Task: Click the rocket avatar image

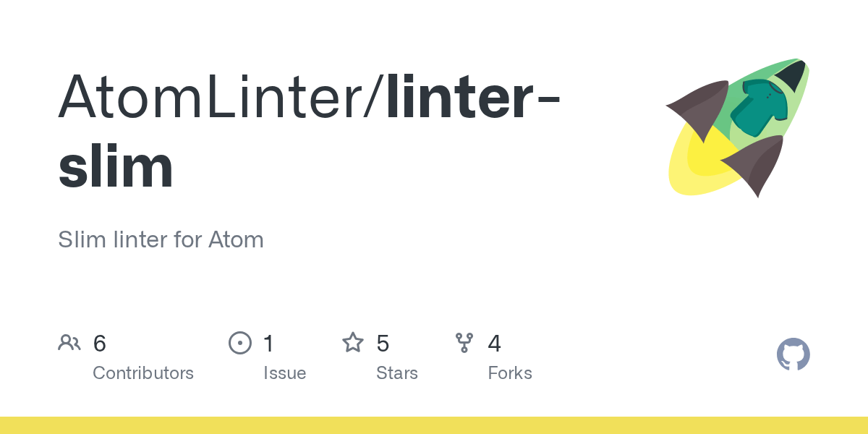Action: (737, 127)
